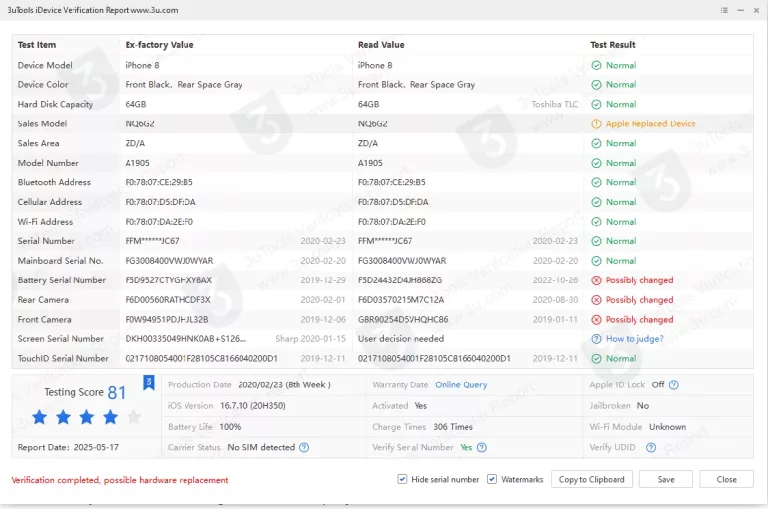Click the Ex-factory Value column header
The width and height of the screenshot is (768, 509).
point(159,45)
